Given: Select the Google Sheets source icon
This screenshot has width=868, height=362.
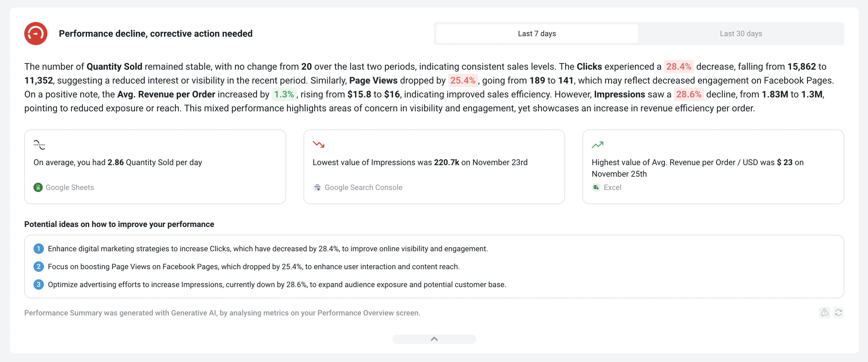Looking at the screenshot, I should (x=38, y=187).
